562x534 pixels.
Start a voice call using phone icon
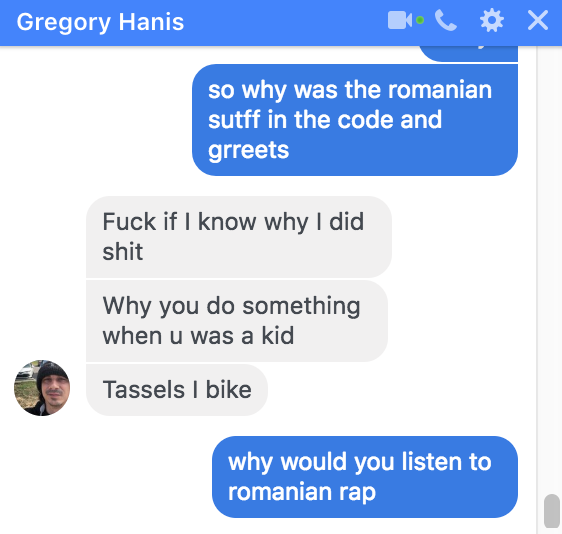point(446,20)
